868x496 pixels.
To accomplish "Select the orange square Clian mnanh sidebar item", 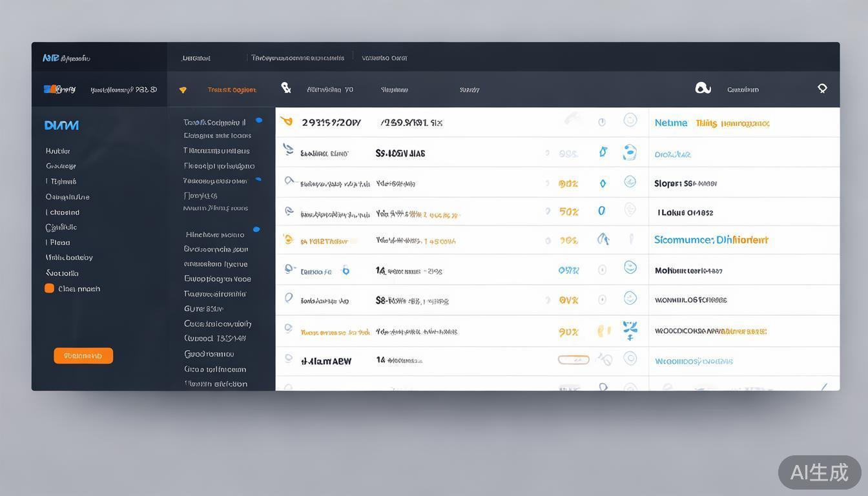I will coord(49,289).
